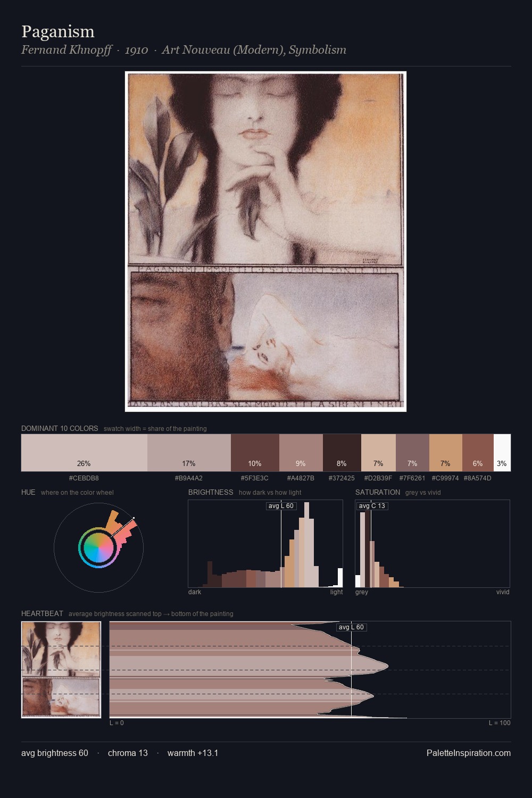
Task: Click "swatch width = share of the painting" caption
Action: tap(155, 429)
